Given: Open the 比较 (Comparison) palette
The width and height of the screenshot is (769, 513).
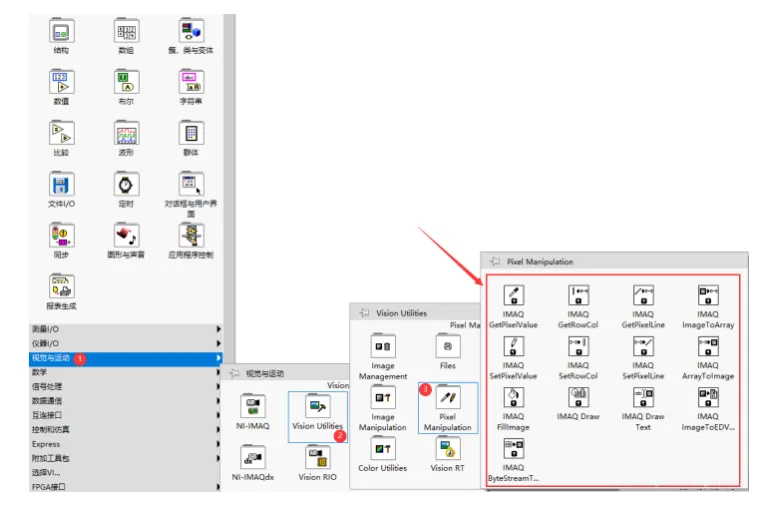Looking at the screenshot, I should pyautogui.click(x=62, y=133).
